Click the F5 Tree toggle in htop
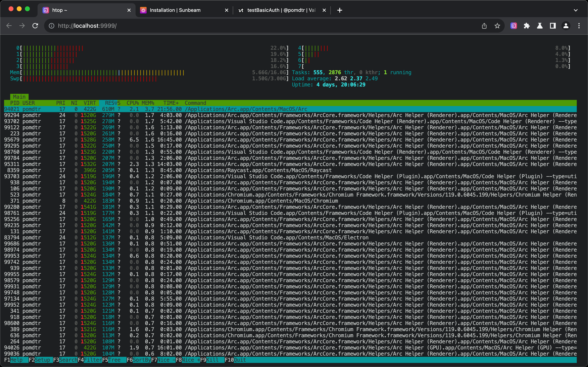 pyautogui.click(x=114, y=360)
